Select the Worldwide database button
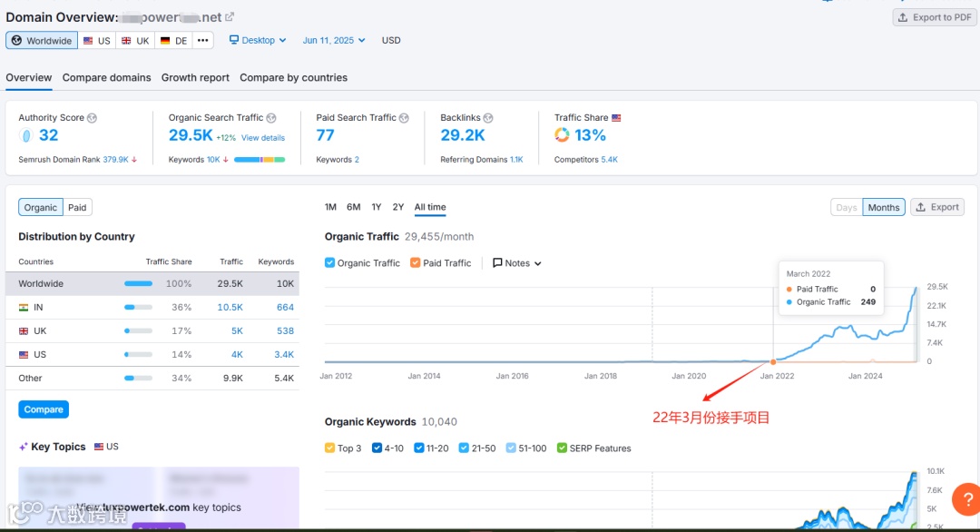980x532 pixels. point(42,41)
